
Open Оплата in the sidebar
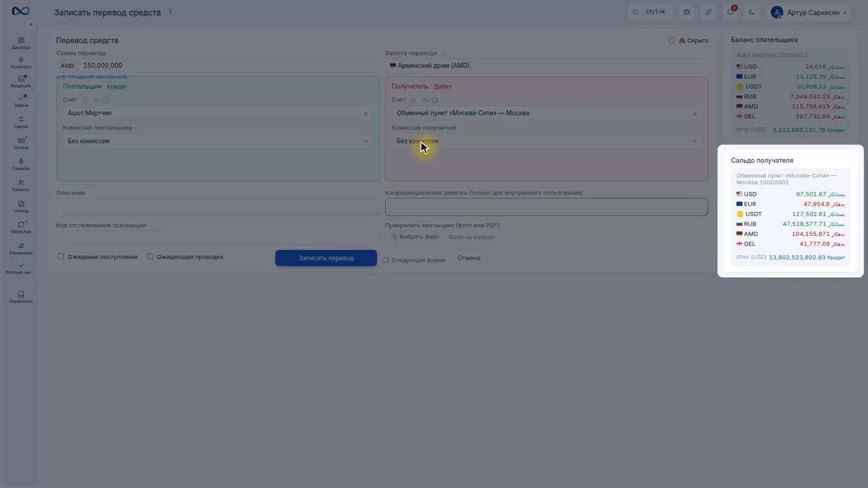coord(21,143)
